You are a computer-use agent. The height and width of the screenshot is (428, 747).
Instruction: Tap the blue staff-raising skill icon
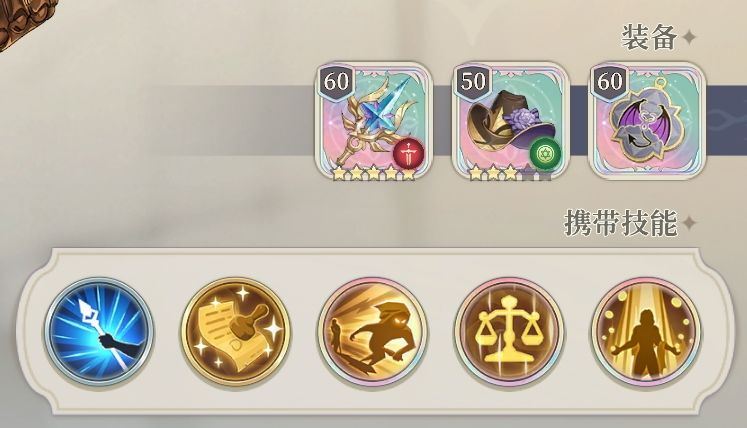tap(99, 332)
